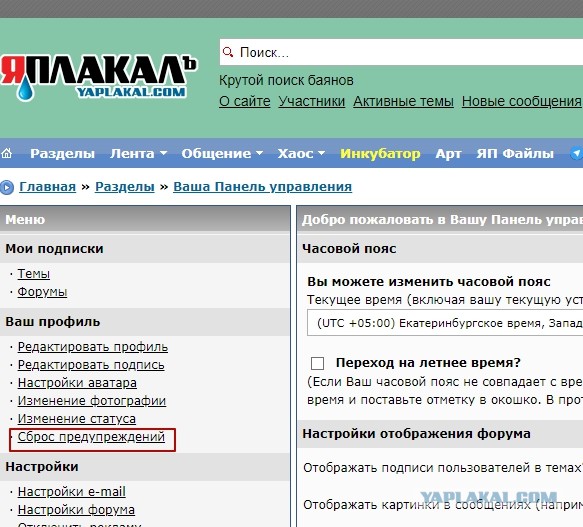Click the Часовой пояс heading
The image size is (583, 527).
(x=349, y=248)
